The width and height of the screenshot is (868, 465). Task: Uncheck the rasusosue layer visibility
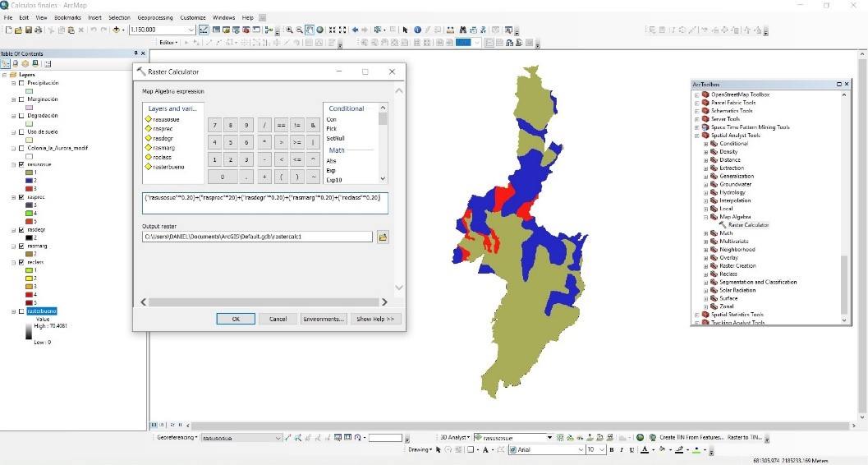point(21,164)
